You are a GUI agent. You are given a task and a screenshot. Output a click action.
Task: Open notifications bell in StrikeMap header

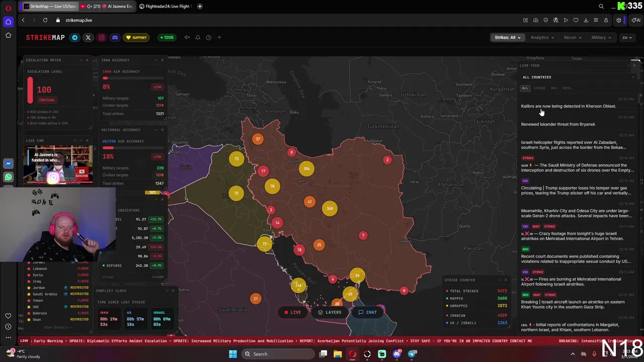click(x=198, y=37)
